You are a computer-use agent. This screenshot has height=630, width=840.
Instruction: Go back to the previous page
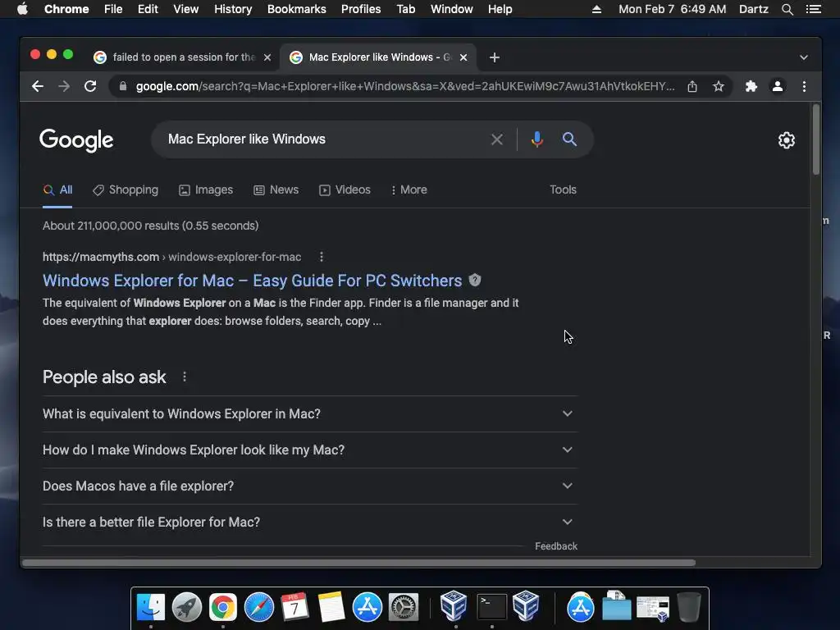[38, 86]
